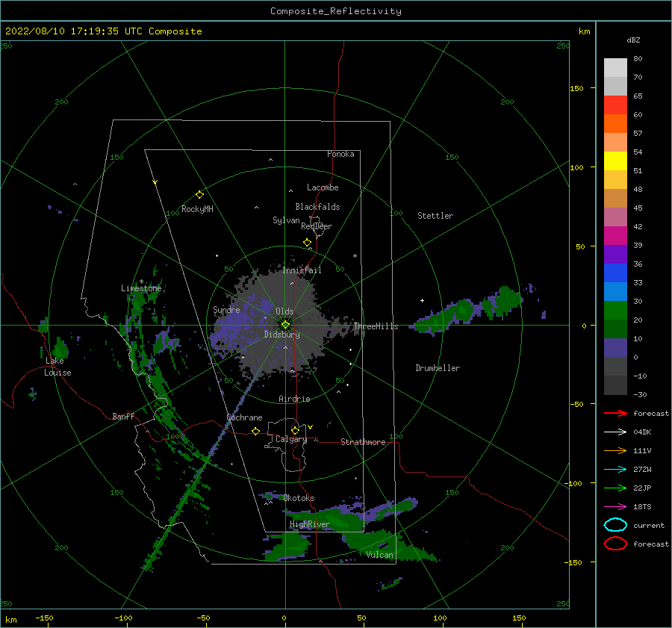Click the Airdrie city label

294,399
